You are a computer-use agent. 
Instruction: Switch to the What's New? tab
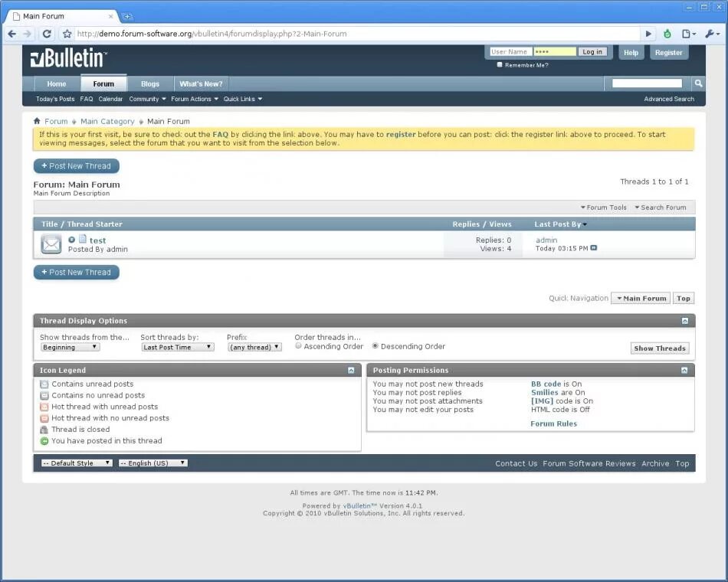201,84
